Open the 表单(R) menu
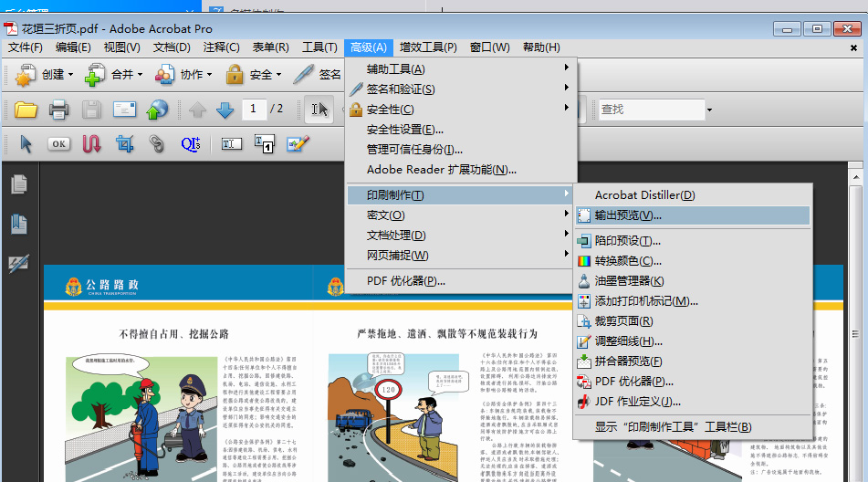 271,47
